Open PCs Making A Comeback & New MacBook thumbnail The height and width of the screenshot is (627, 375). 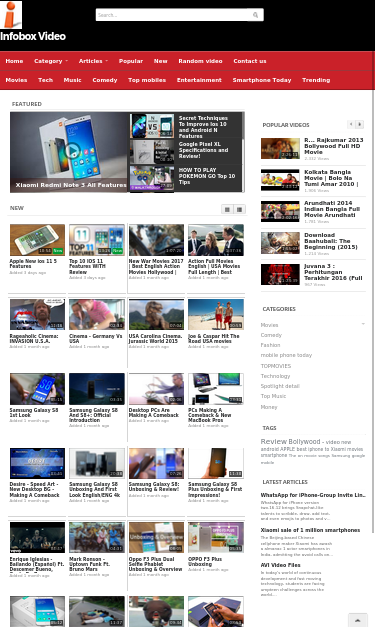(216, 389)
